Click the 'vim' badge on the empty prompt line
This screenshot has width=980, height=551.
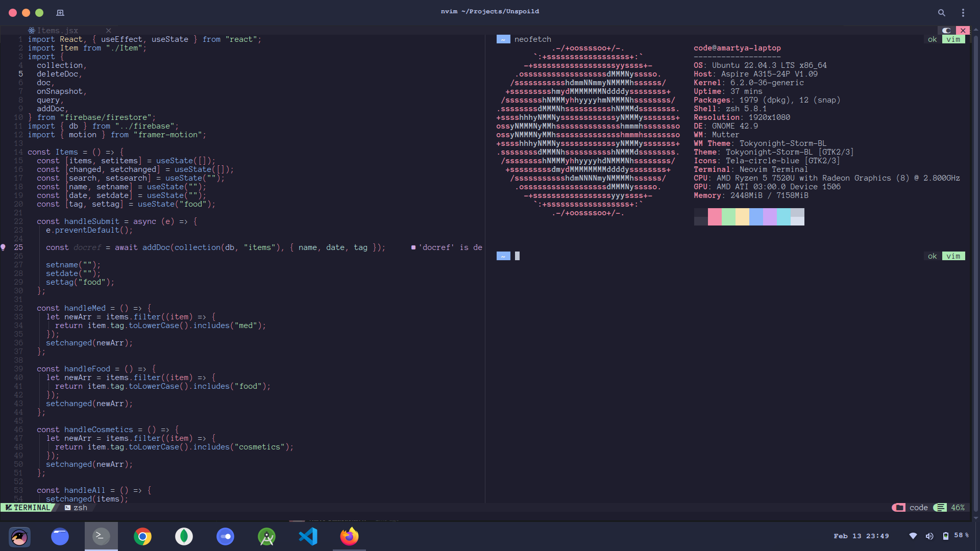[x=953, y=256]
